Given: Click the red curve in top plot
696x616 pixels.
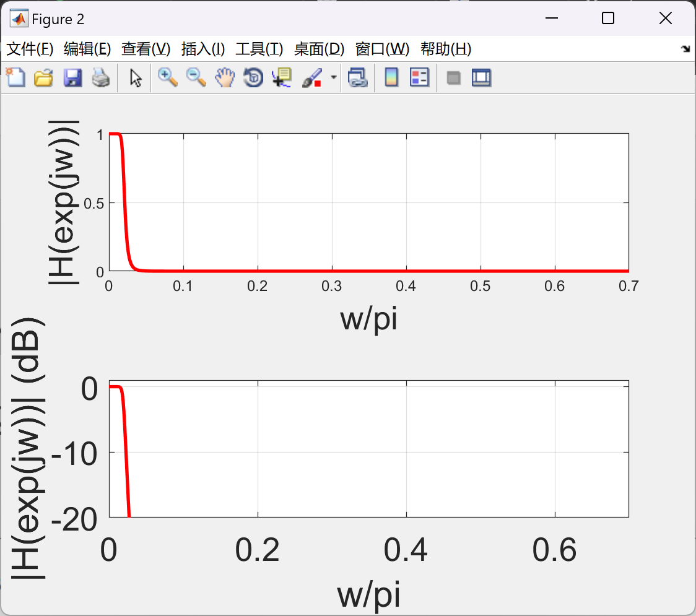Looking at the screenshot, I should (x=124, y=203).
